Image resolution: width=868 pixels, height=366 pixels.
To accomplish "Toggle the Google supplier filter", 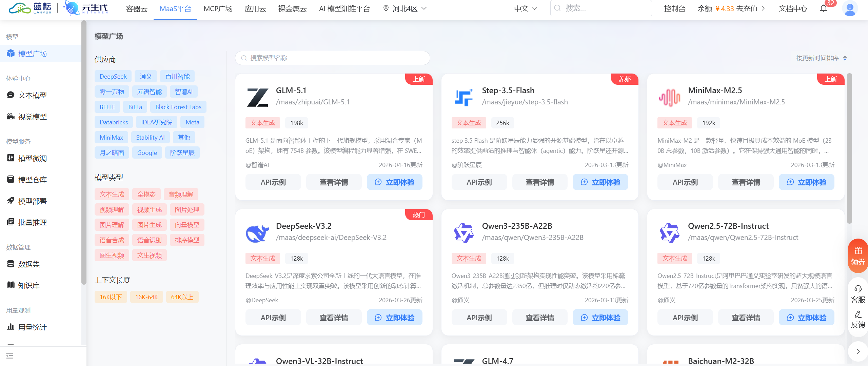I will [x=147, y=153].
